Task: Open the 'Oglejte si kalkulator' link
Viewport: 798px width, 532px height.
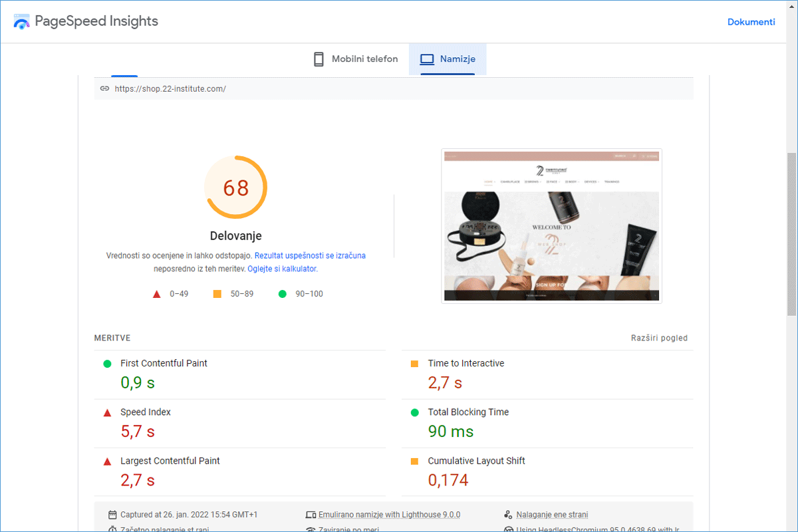Action: click(x=282, y=269)
